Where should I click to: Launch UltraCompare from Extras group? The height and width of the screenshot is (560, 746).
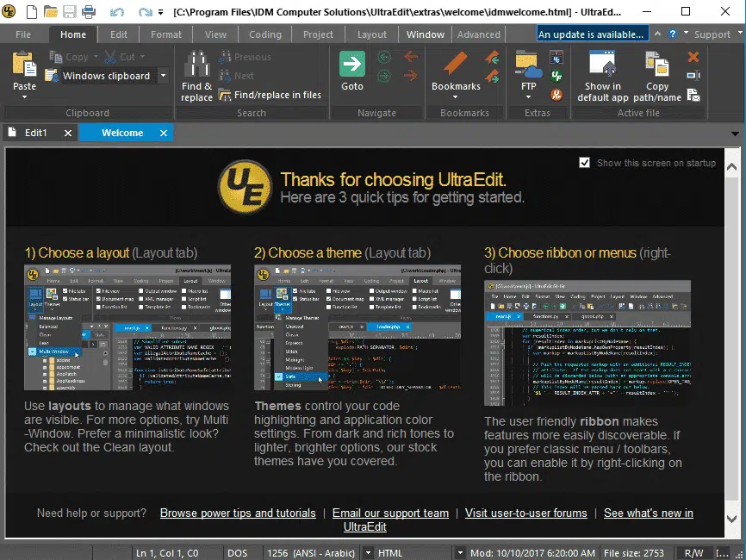(556, 57)
